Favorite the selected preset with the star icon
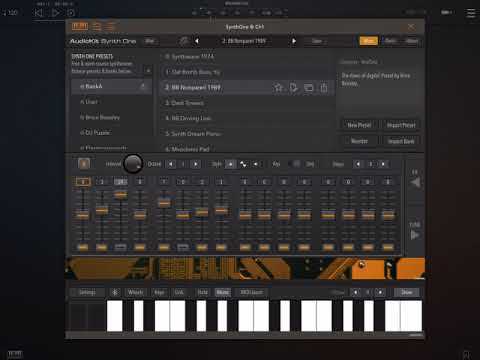480x360 pixels. point(278,88)
